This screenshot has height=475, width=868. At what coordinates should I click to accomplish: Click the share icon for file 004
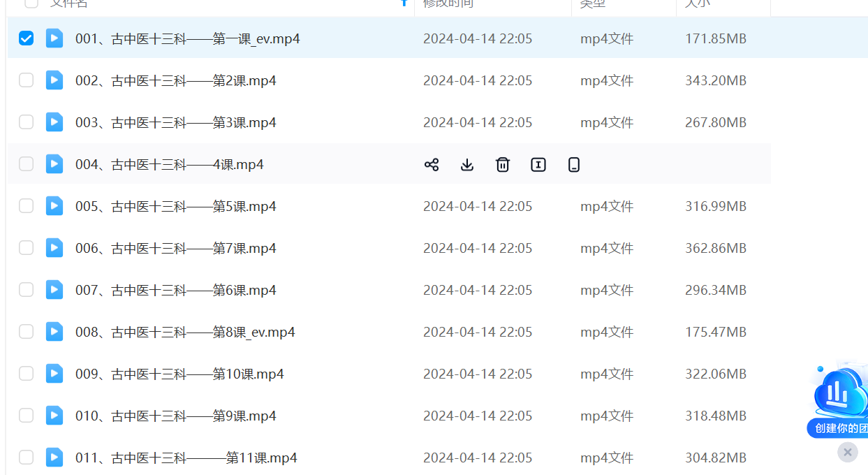coord(432,165)
